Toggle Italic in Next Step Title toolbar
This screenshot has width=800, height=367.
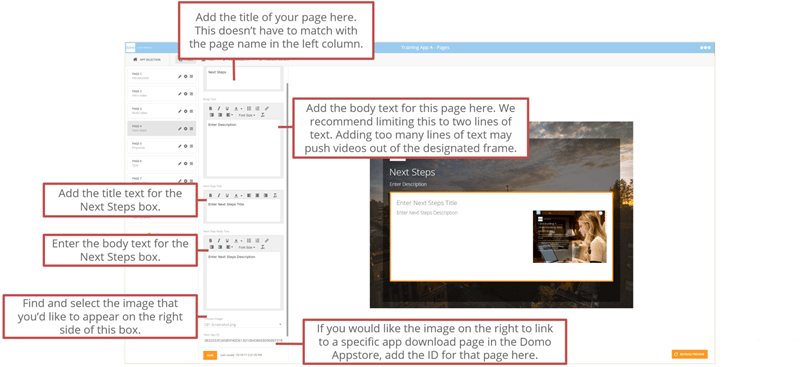[x=219, y=195]
